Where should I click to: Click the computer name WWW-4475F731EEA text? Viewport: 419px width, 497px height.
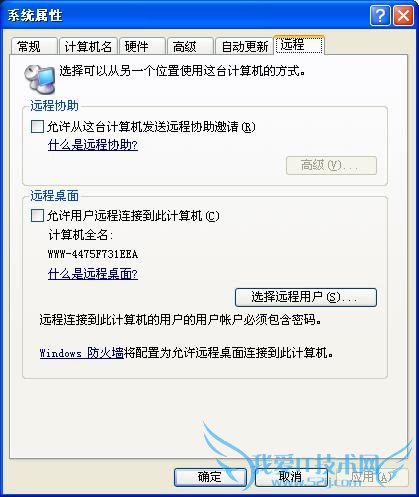point(93,254)
